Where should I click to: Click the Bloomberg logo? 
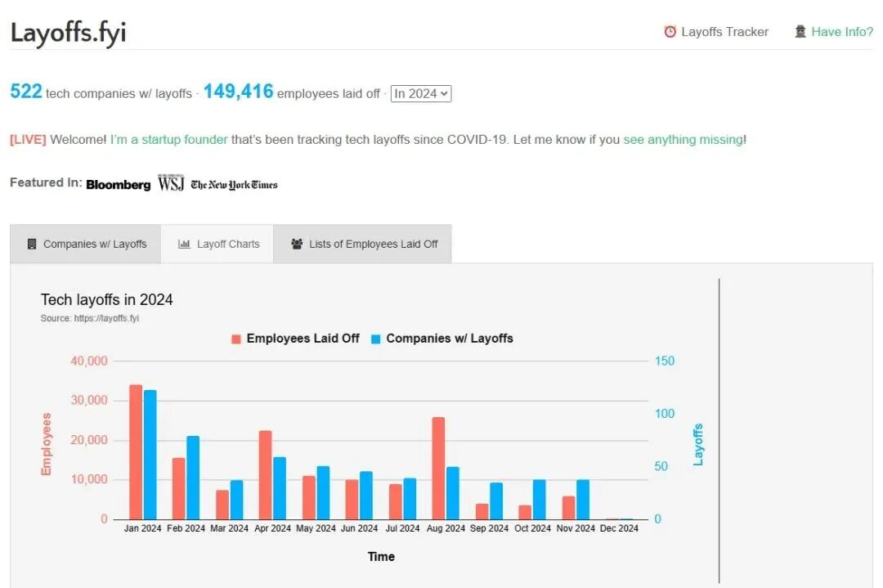[119, 185]
